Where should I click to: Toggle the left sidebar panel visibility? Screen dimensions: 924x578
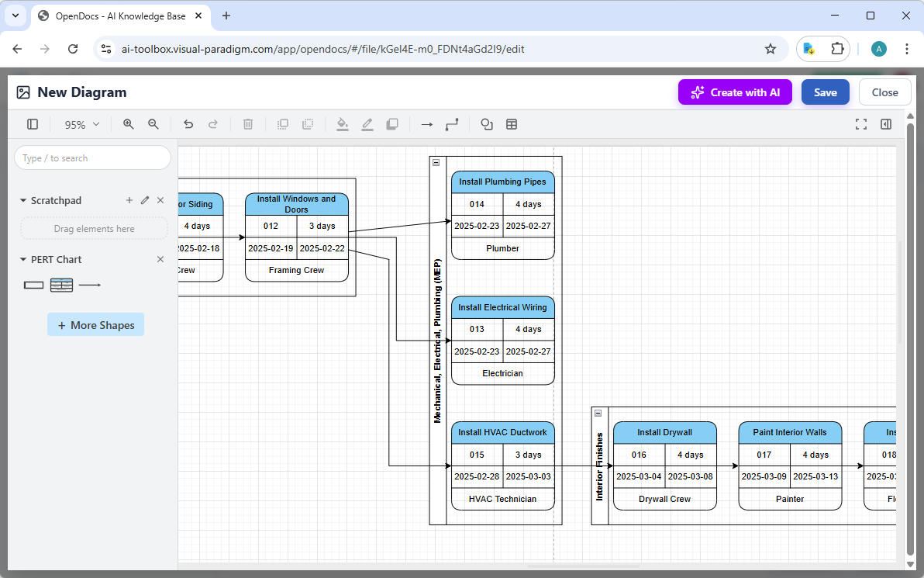(x=32, y=124)
